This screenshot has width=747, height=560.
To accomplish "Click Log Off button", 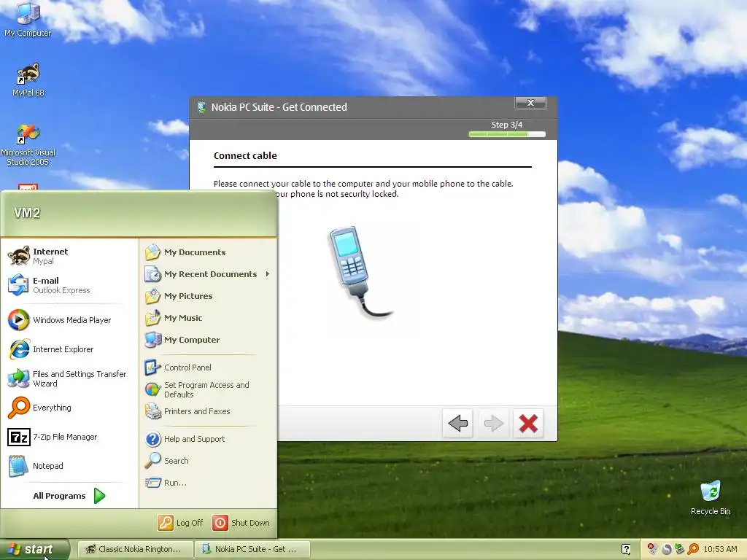I will click(x=181, y=523).
